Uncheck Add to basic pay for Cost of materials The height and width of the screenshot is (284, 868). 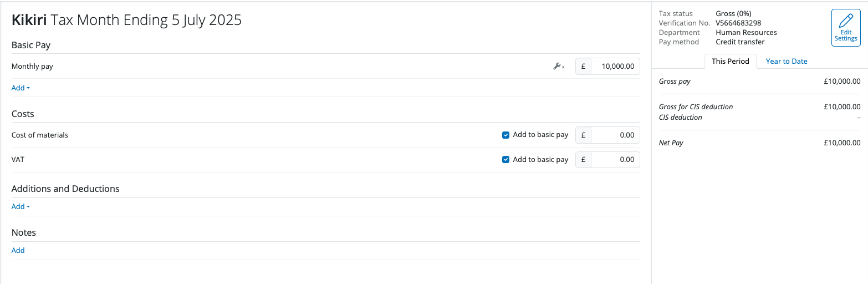[506, 135]
